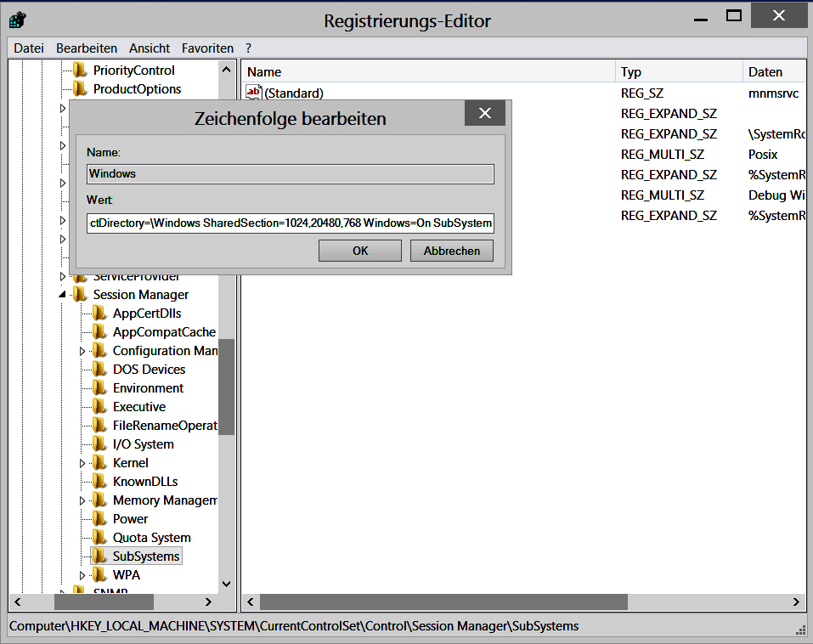Expand the Kernel tree node
Image resolution: width=813 pixels, height=644 pixels.
pyautogui.click(x=82, y=463)
